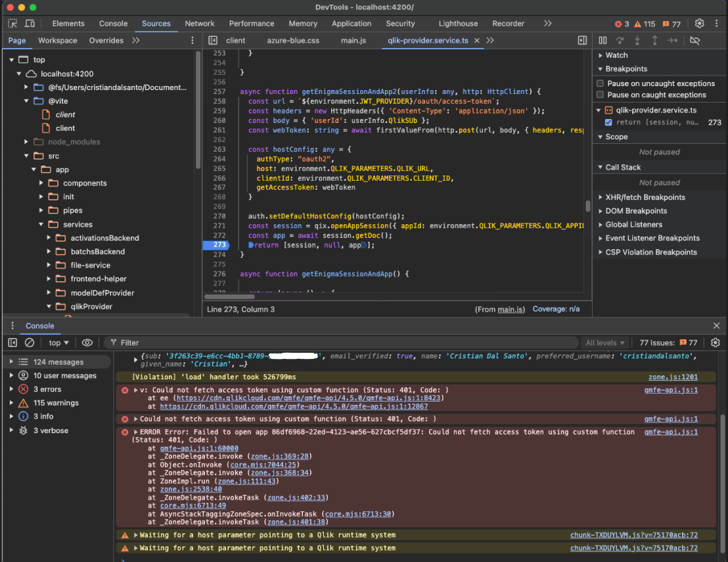Image resolution: width=728 pixels, height=562 pixels.
Task: Open DevTools settings gear icon
Action: (x=700, y=24)
